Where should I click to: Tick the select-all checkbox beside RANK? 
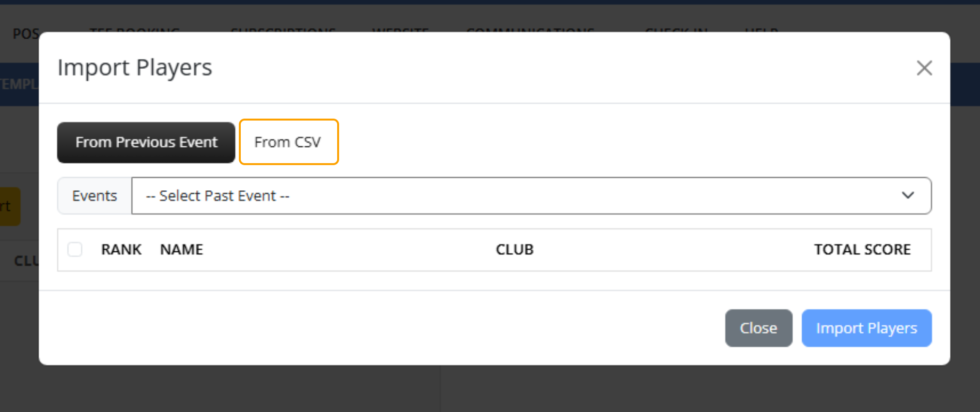(x=75, y=249)
